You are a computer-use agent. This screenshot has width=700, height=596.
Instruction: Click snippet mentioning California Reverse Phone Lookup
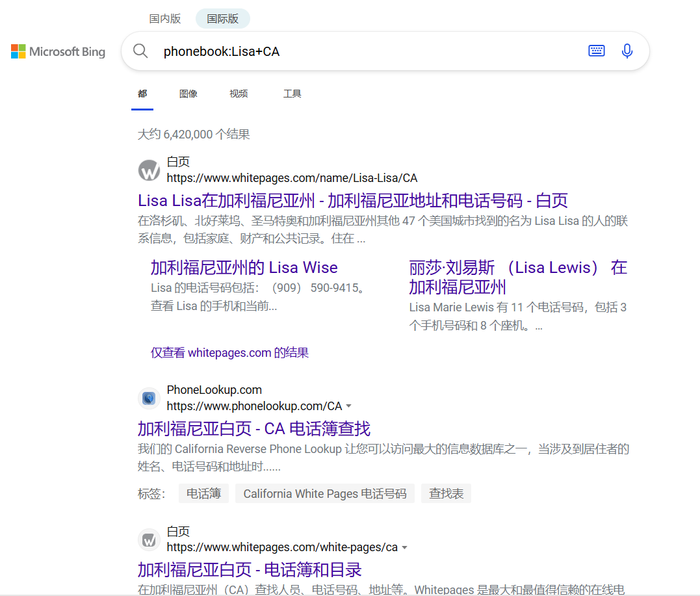pos(383,458)
